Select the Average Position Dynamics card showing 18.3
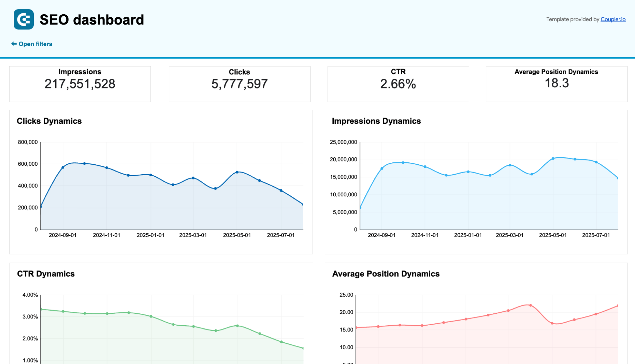 tap(556, 84)
